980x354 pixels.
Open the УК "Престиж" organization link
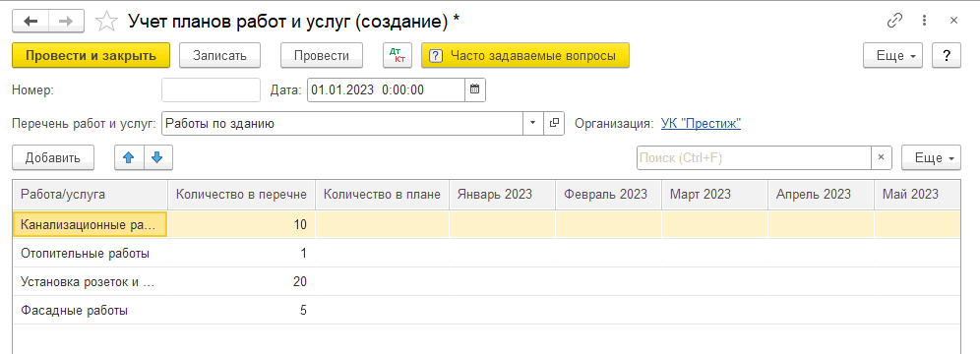click(701, 123)
